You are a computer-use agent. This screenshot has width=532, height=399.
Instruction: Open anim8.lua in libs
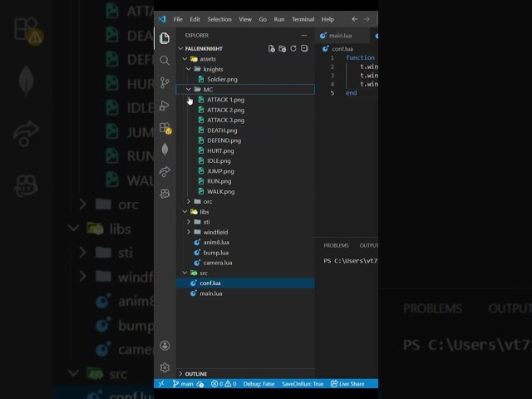tap(245, 242)
